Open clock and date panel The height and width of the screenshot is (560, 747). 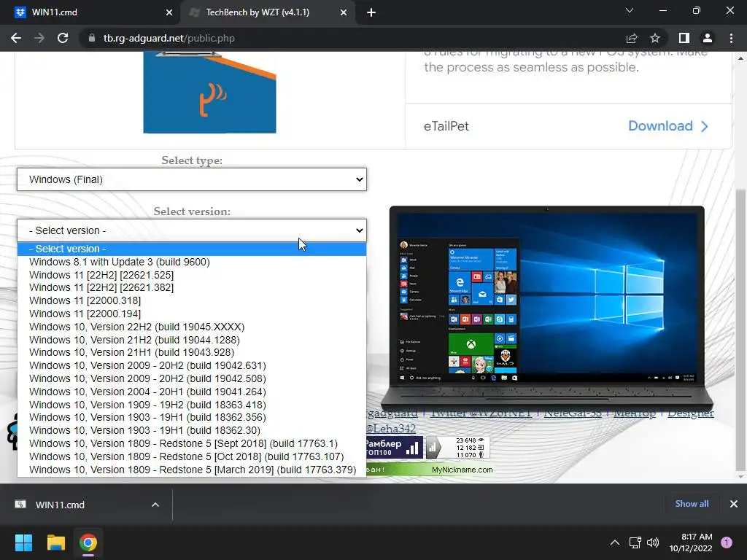(691, 542)
